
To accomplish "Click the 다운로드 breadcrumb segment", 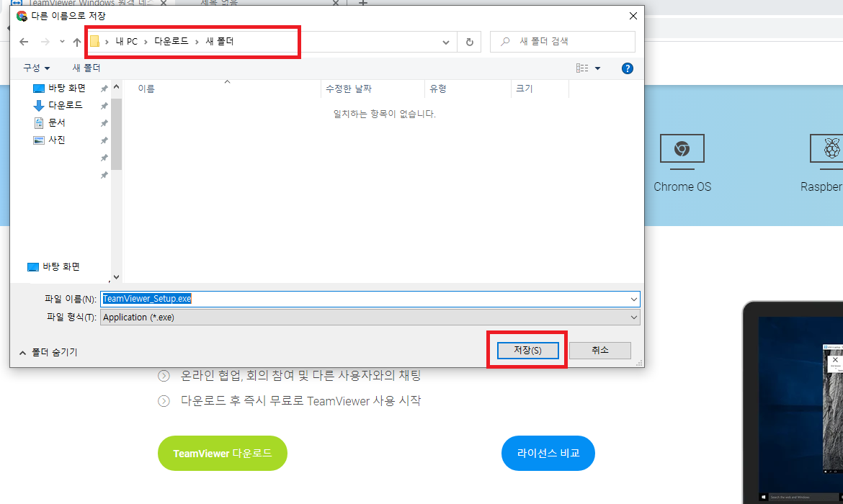I will point(171,41).
